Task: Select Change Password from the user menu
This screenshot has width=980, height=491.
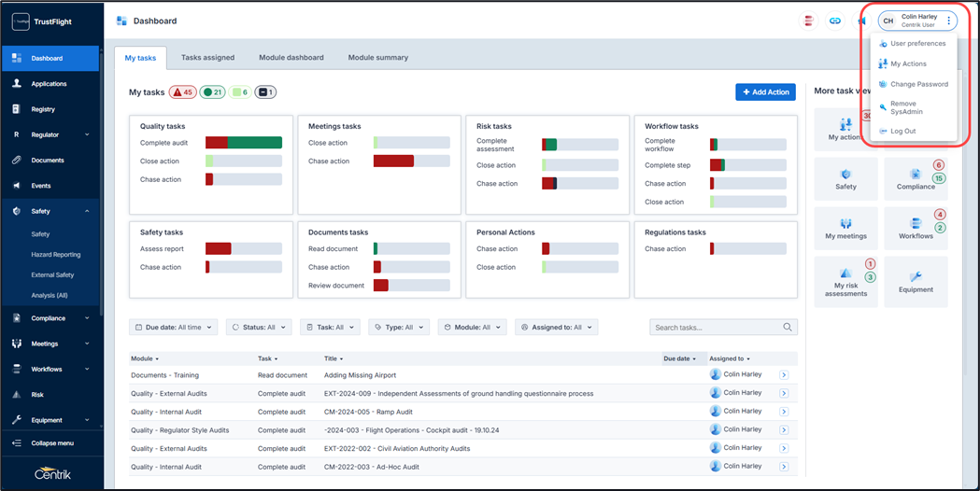Action: [918, 84]
